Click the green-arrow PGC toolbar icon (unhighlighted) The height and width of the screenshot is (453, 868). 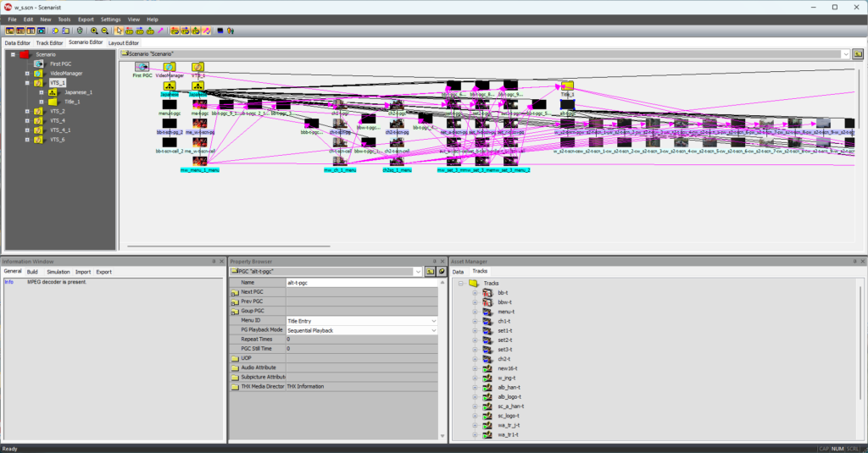[150, 31]
